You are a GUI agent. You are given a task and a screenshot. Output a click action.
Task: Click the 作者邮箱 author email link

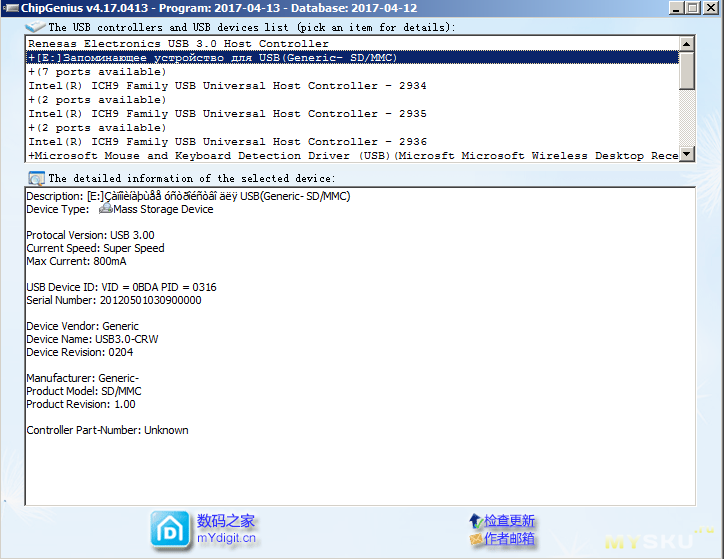coord(509,538)
